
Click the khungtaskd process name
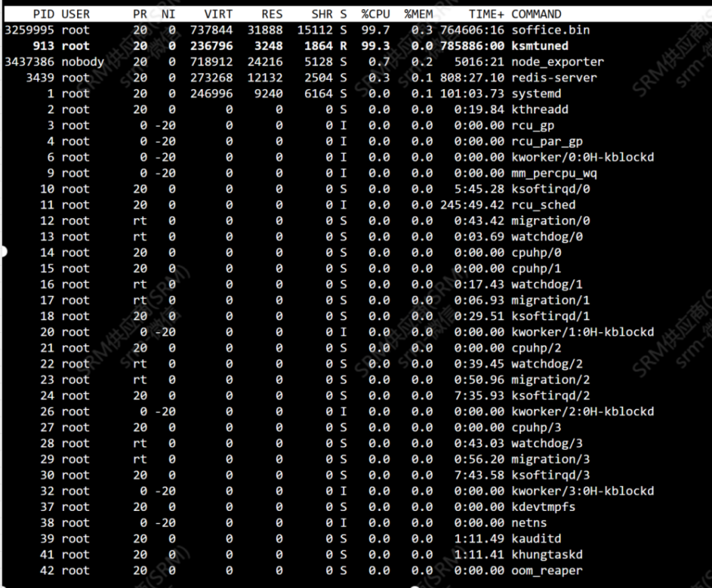click(x=547, y=555)
